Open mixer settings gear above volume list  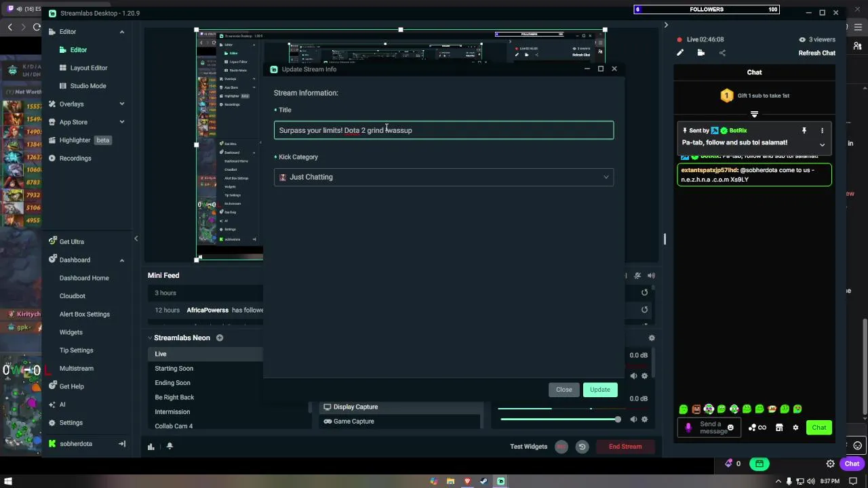(652, 338)
